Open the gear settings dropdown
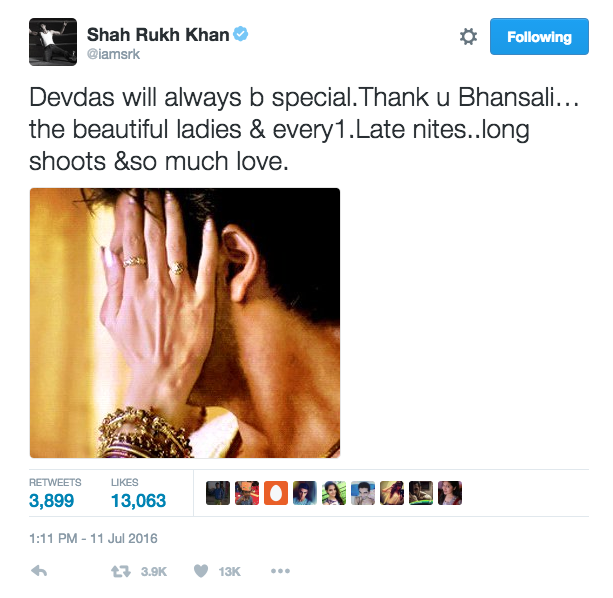This screenshot has width=613, height=598. (468, 37)
